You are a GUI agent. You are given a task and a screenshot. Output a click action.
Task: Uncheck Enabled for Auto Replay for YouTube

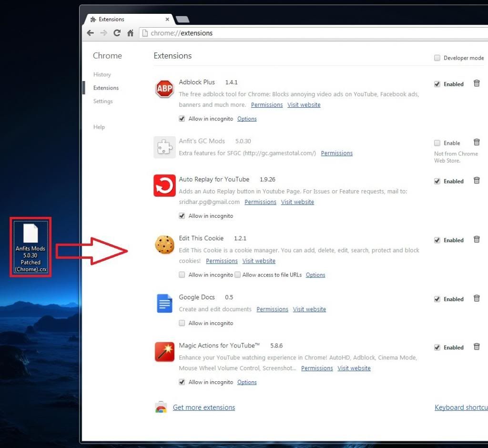click(x=437, y=181)
